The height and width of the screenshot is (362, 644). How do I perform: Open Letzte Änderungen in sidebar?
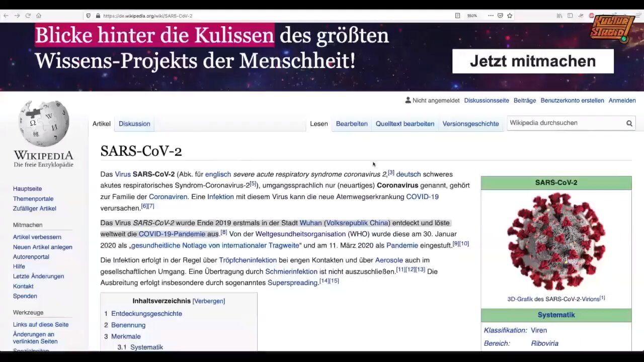click(38, 276)
